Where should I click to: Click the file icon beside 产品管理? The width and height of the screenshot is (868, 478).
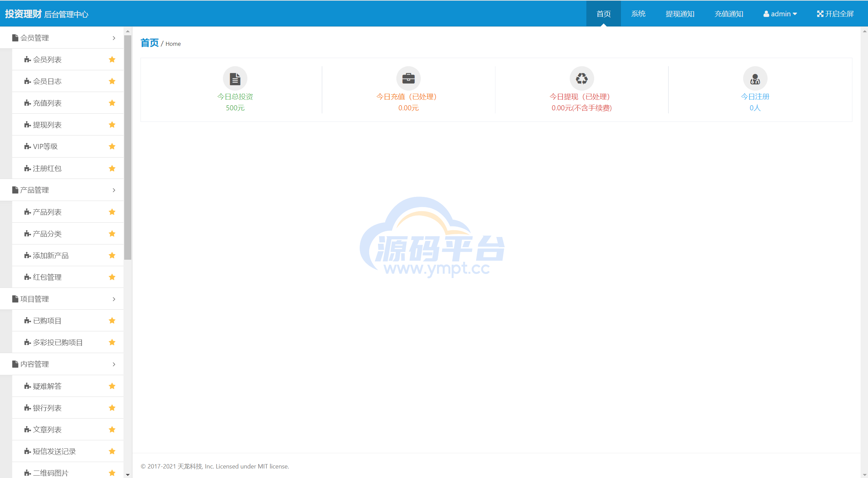(x=15, y=190)
